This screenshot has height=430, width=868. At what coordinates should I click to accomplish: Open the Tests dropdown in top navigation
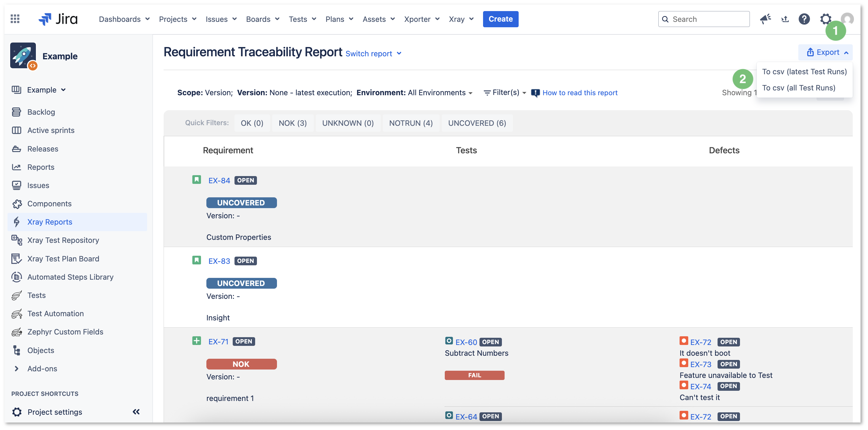(x=302, y=19)
